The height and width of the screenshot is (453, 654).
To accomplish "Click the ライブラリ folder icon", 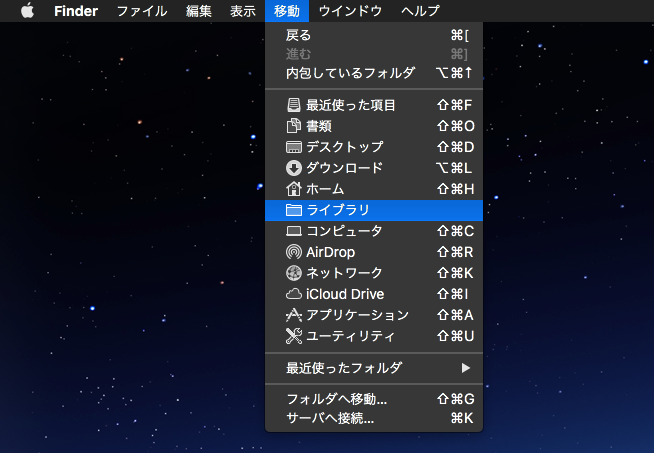I will tap(294, 210).
